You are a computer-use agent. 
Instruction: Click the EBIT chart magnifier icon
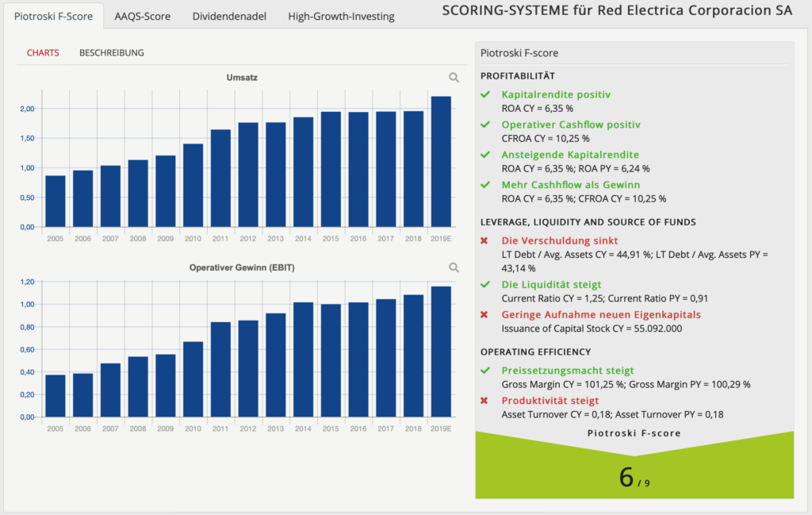coord(454,268)
